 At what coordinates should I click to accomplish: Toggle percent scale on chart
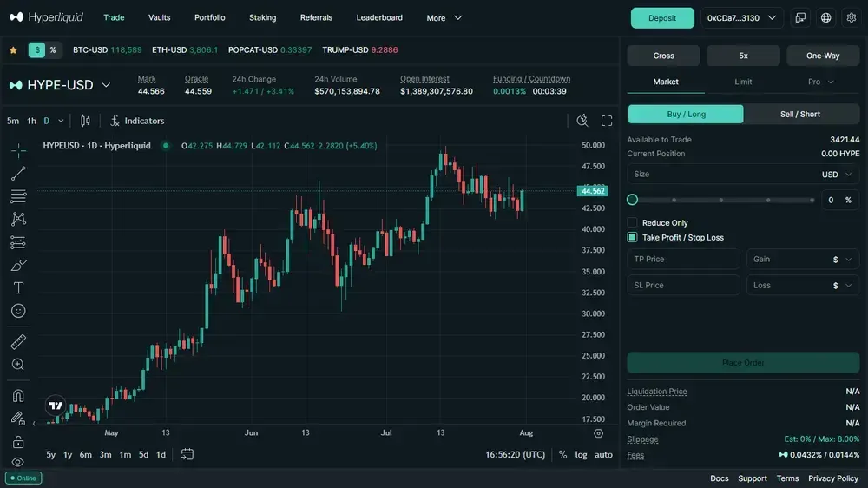563,454
